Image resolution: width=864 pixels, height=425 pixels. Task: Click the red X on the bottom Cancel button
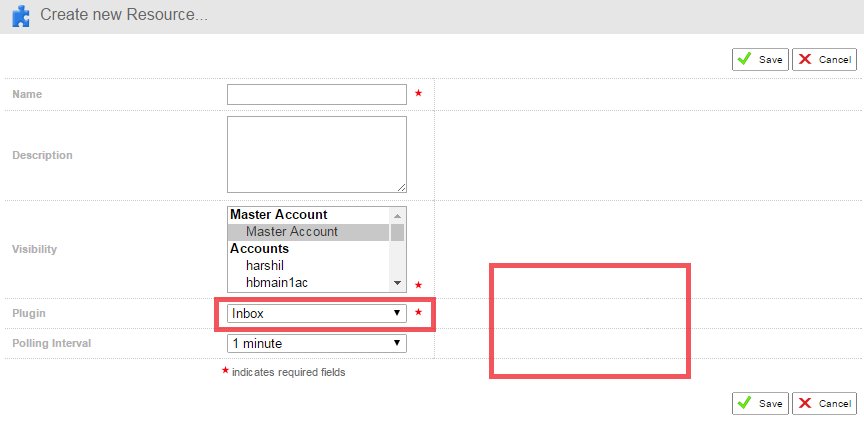pyautogui.click(x=805, y=403)
